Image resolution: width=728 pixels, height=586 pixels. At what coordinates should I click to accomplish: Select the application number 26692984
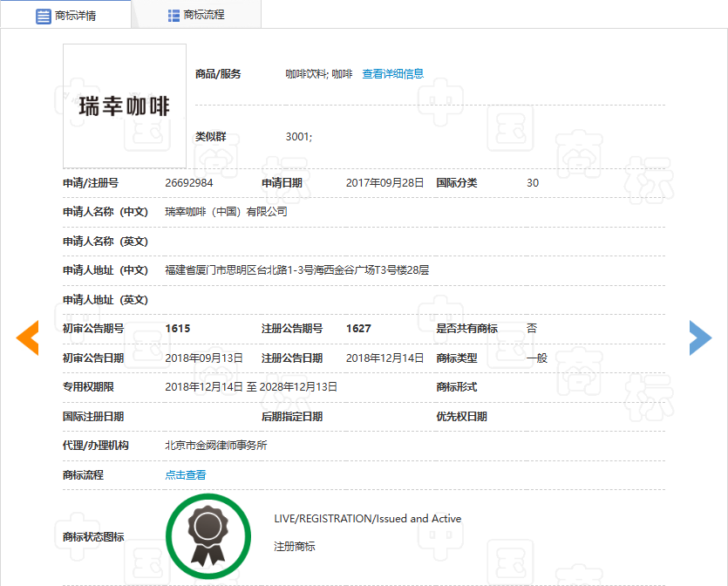click(189, 183)
